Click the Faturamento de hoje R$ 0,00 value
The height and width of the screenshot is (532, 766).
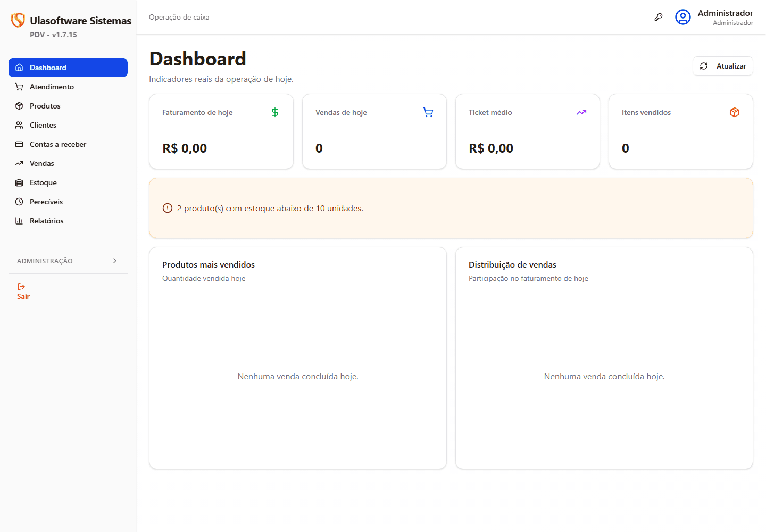(185, 148)
